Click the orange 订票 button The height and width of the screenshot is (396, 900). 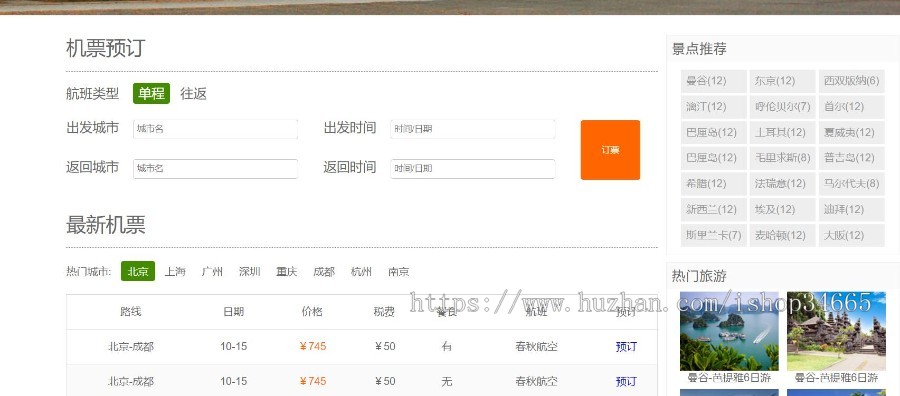610,150
